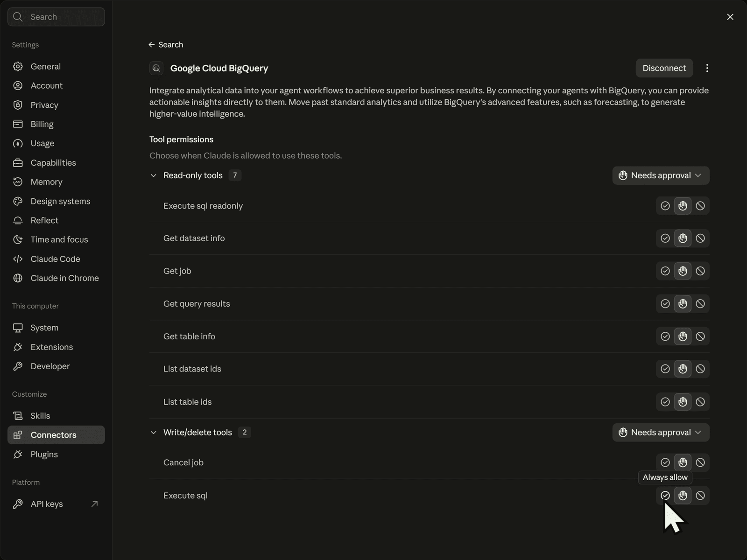747x560 pixels.
Task: Always allow the Execute sql tool
Action: pos(665,496)
